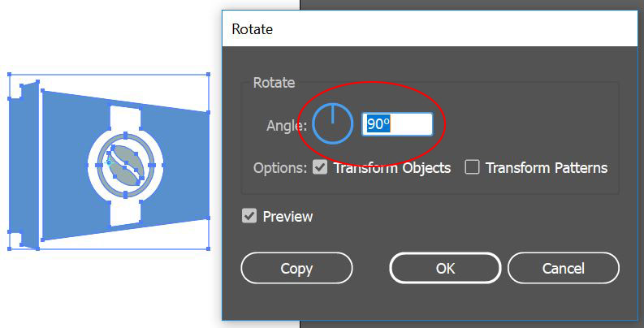Image resolution: width=644 pixels, height=328 pixels.
Task: Click the Options label text
Action: click(x=280, y=168)
